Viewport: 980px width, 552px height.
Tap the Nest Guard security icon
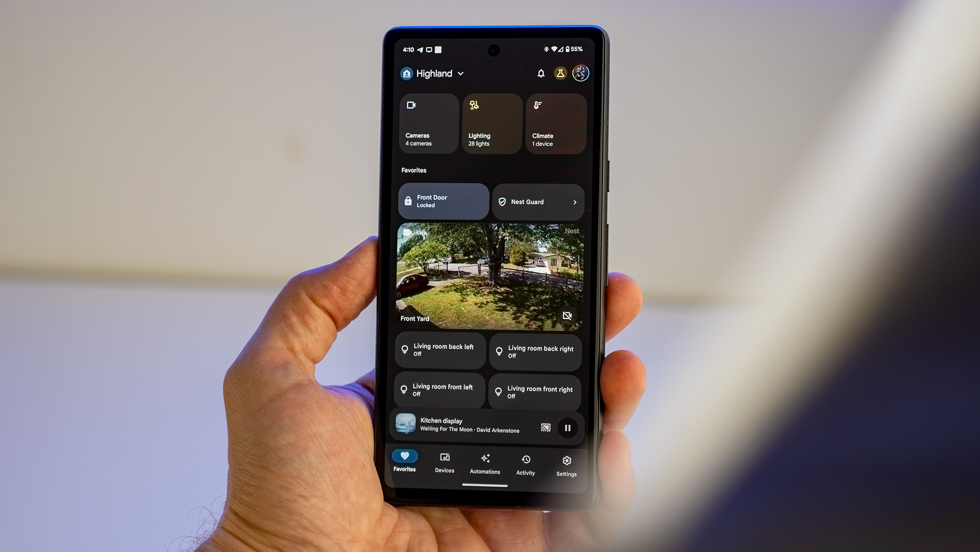click(x=503, y=202)
